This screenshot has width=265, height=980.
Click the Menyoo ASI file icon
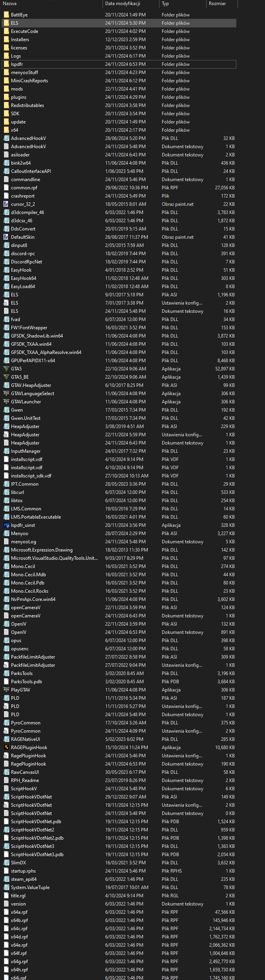click(6, 534)
